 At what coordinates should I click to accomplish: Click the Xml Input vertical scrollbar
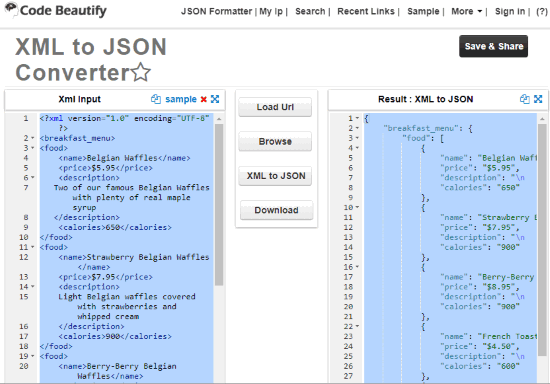219,204
